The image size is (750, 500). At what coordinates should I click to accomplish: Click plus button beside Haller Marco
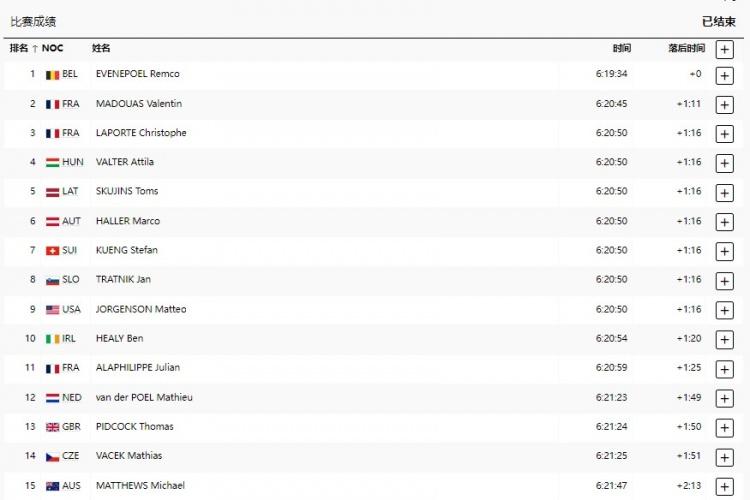[724, 221]
